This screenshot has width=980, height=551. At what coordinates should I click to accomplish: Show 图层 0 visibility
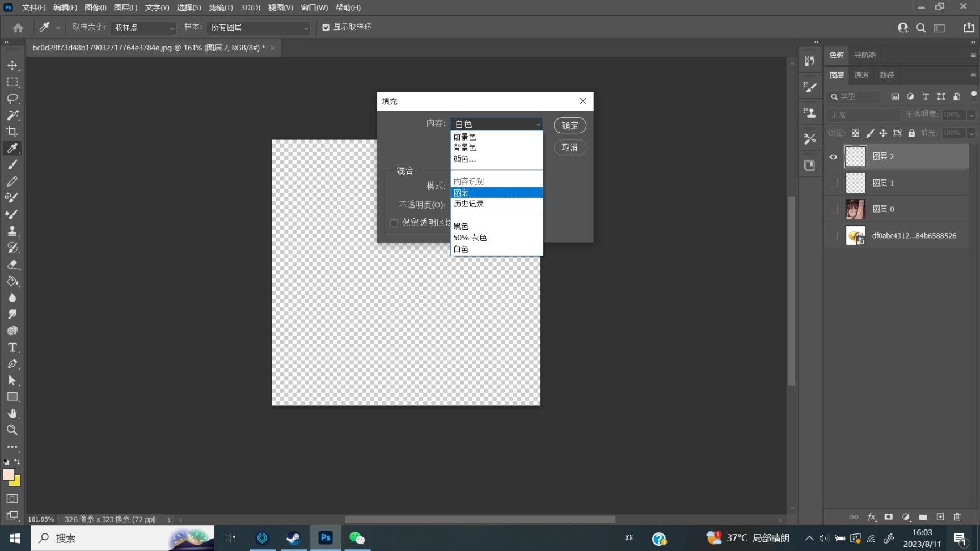833,209
